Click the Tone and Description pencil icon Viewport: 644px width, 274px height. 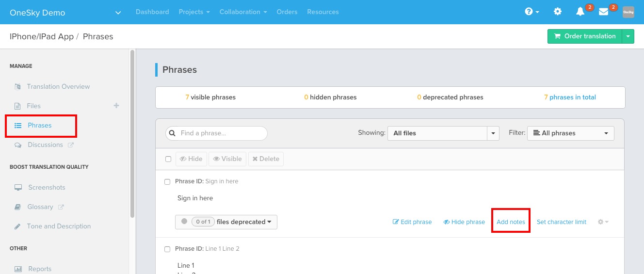[x=18, y=226]
